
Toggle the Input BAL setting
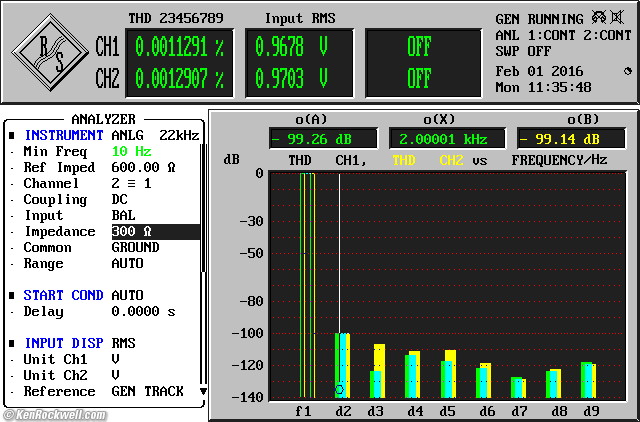coord(123,215)
